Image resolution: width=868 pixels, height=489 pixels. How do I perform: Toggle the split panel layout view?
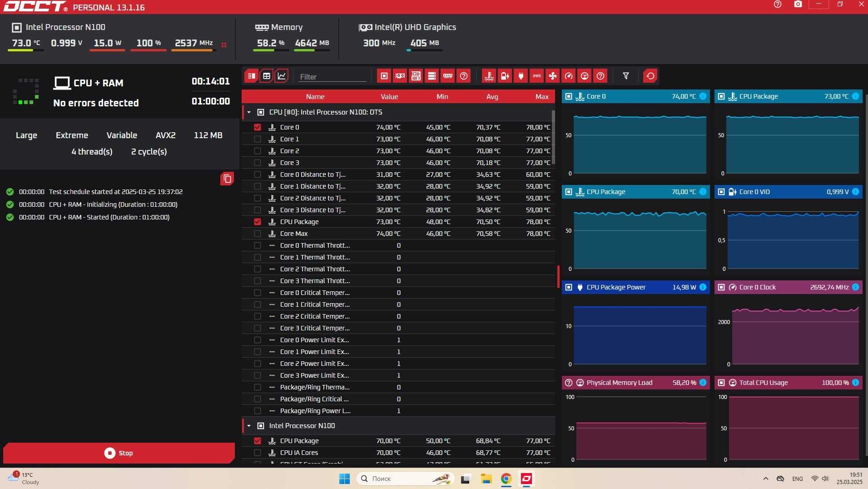[x=251, y=76]
